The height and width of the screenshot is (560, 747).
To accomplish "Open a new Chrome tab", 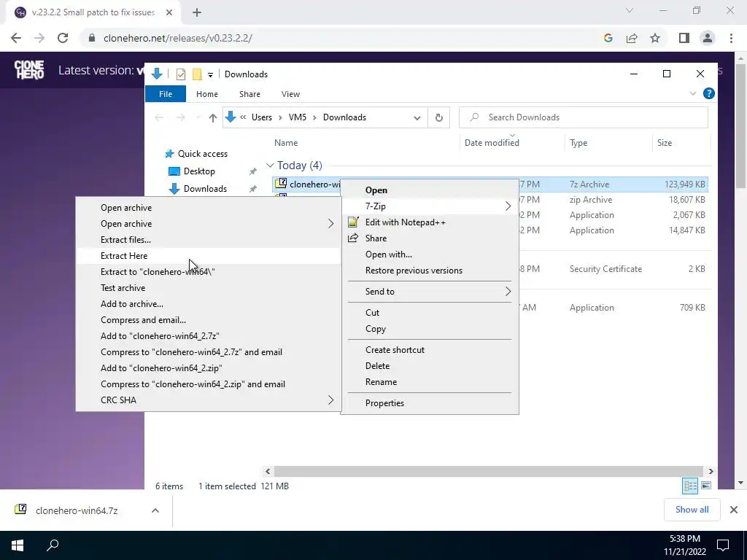I will (x=197, y=13).
